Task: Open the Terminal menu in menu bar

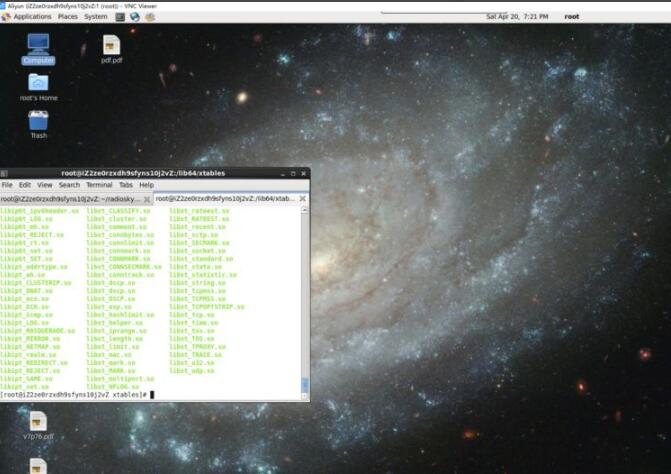Action: pyautogui.click(x=99, y=185)
